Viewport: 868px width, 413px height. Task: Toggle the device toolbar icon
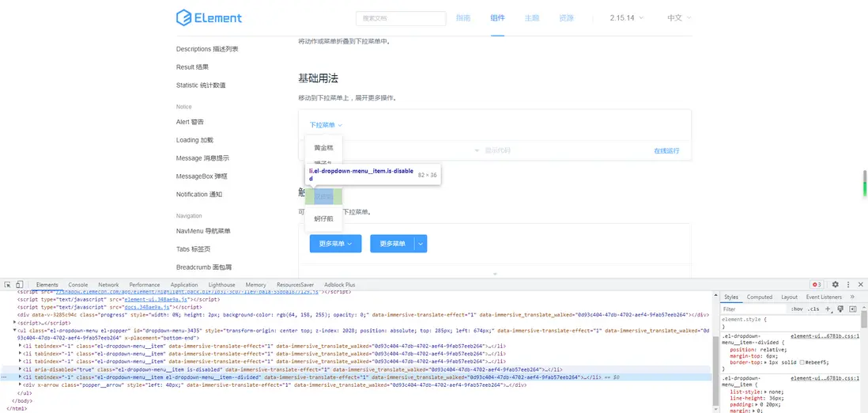pos(20,284)
